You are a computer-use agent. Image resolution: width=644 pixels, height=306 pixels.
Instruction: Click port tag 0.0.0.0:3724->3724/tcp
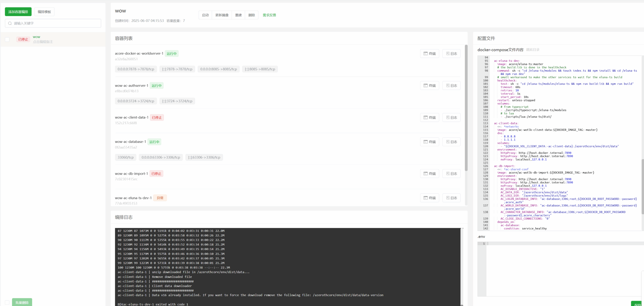136,101
